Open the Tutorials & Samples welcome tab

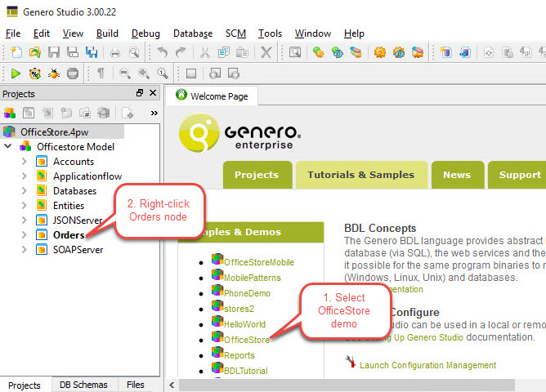[x=361, y=175]
